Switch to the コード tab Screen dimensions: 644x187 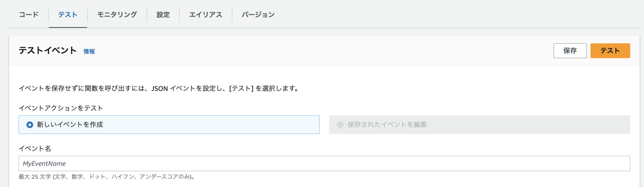click(x=29, y=14)
